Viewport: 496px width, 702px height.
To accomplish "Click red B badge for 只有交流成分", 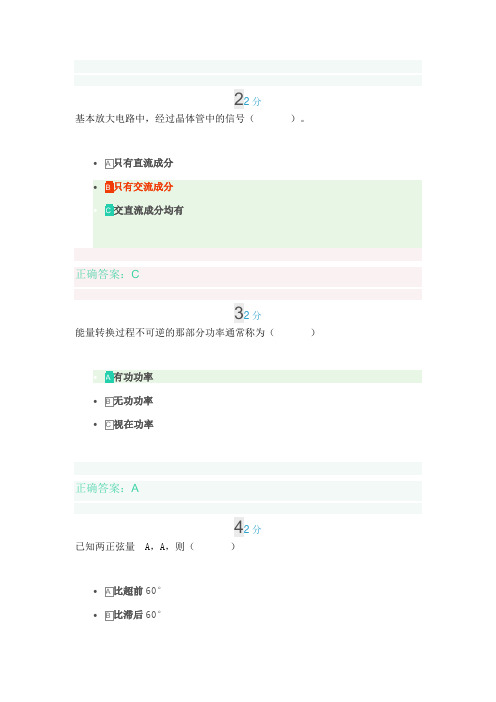I will (x=109, y=187).
